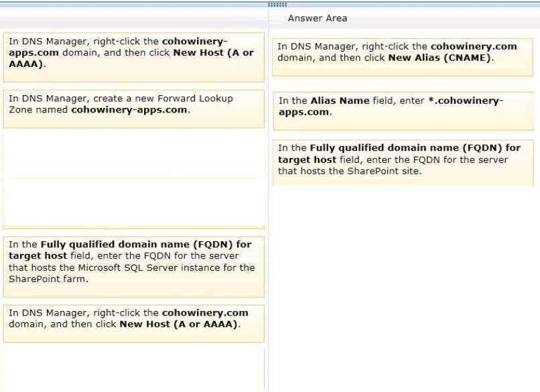Click the splitter grip handle at top
The height and width of the screenshot is (392, 540).
[x=277, y=5]
